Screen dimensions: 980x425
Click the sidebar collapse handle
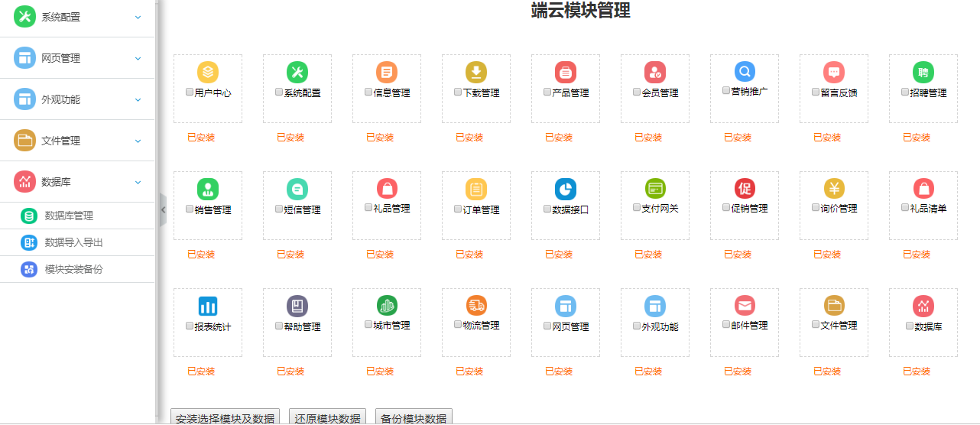click(x=163, y=209)
